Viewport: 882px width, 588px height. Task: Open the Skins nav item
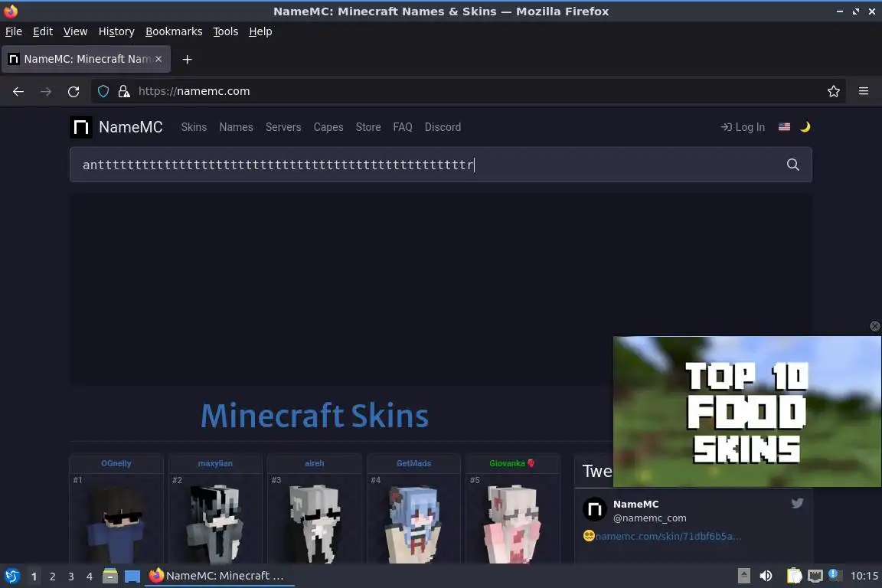click(x=194, y=127)
